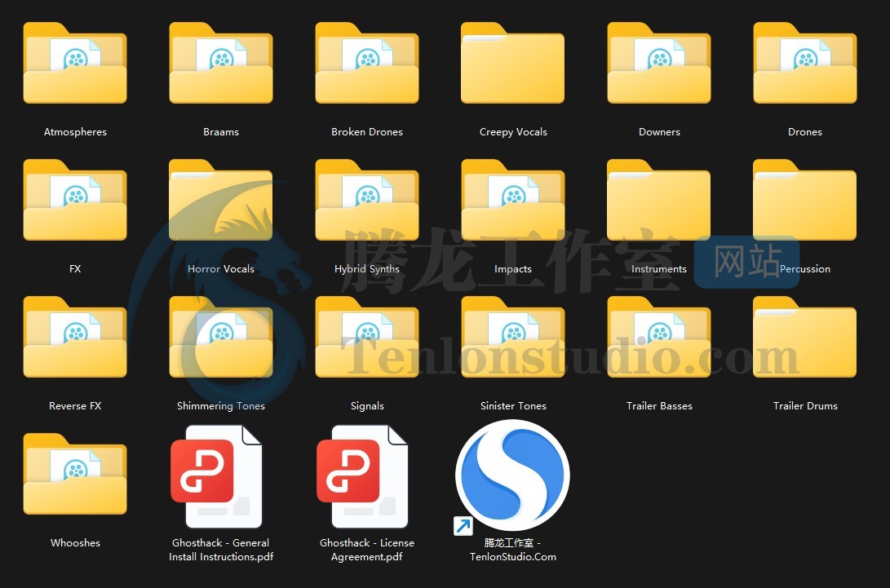The image size is (890, 588).
Task: Click the 'Instruments' folder name
Action: tap(659, 268)
